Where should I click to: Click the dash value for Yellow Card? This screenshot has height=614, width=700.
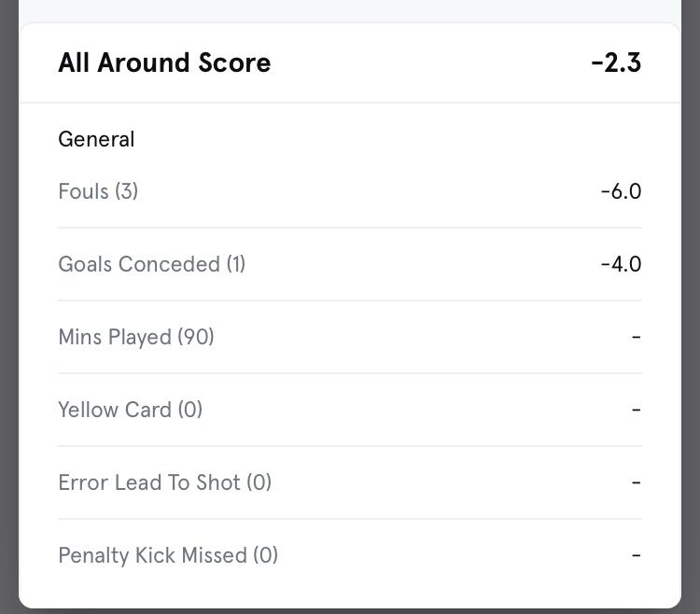(x=636, y=410)
